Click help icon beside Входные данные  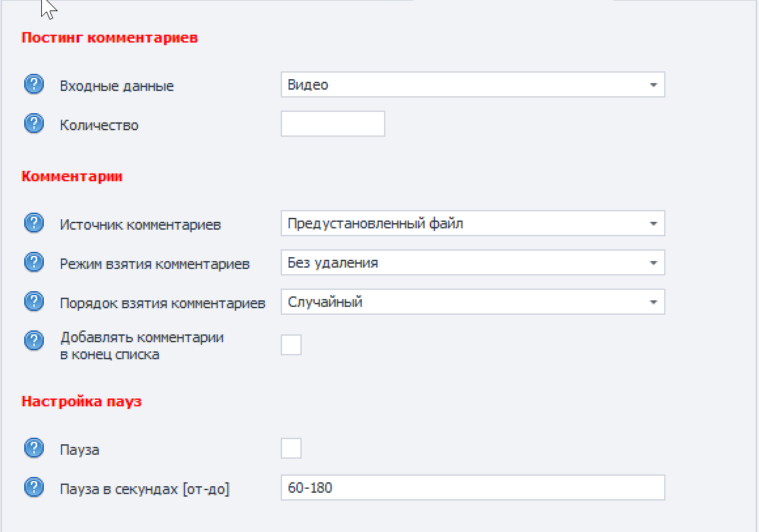tap(34, 85)
